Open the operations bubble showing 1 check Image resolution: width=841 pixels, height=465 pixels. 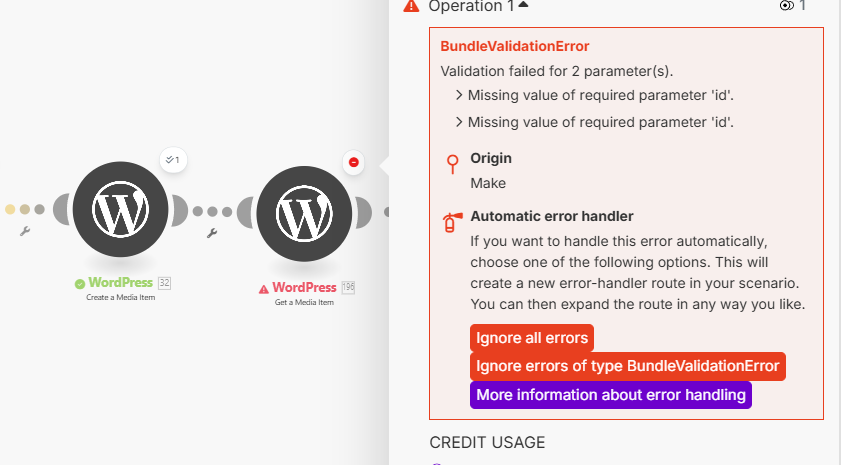coord(173,159)
